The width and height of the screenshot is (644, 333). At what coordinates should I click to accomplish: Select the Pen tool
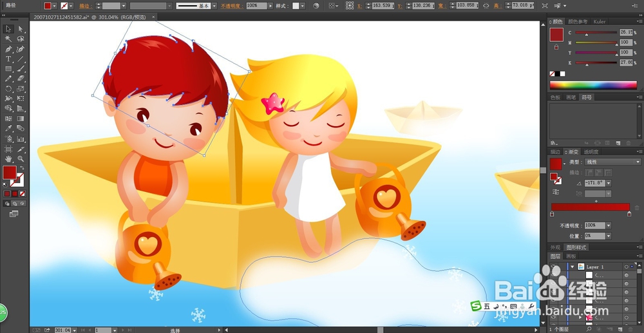(8, 49)
